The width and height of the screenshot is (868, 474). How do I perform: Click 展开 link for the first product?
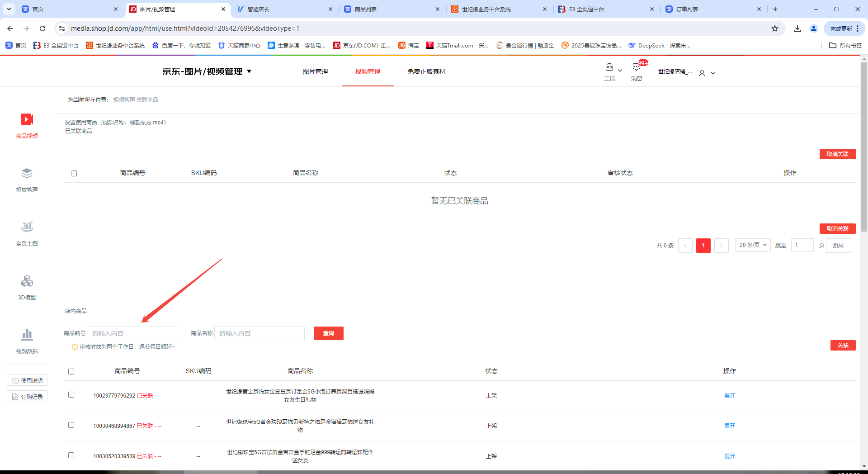pos(730,396)
